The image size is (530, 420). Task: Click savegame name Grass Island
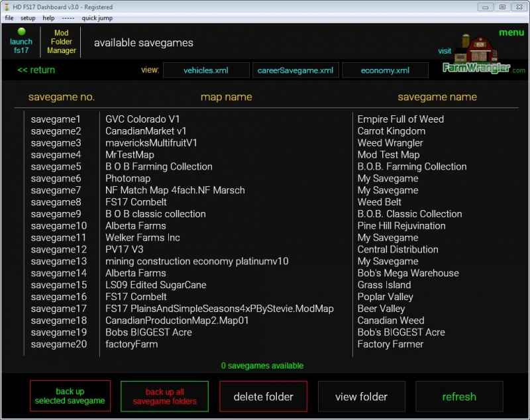384,285
